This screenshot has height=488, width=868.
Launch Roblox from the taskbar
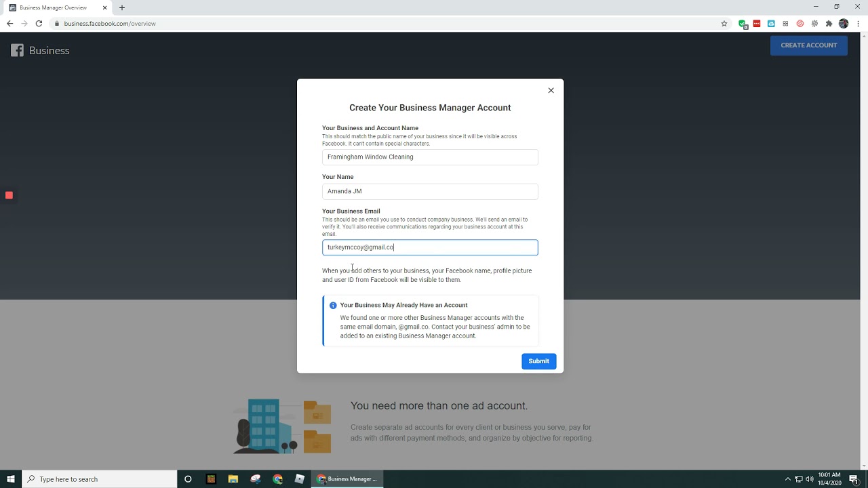tap(300, 479)
